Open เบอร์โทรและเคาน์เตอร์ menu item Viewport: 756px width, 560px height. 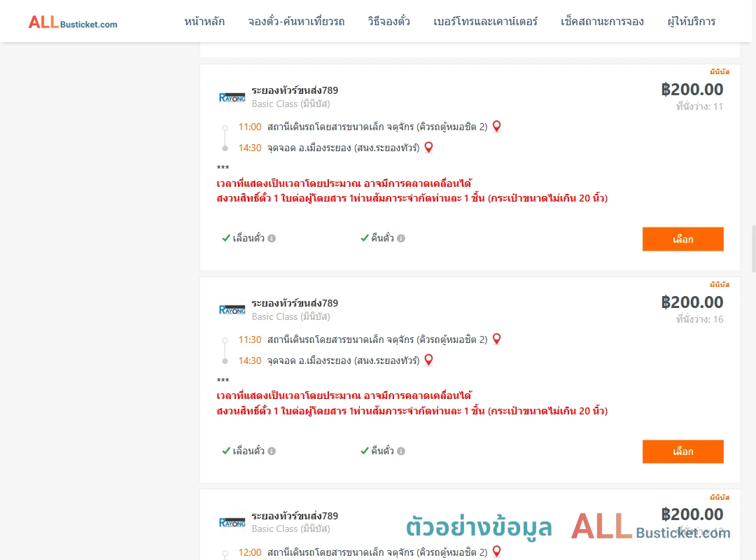coord(485,21)
